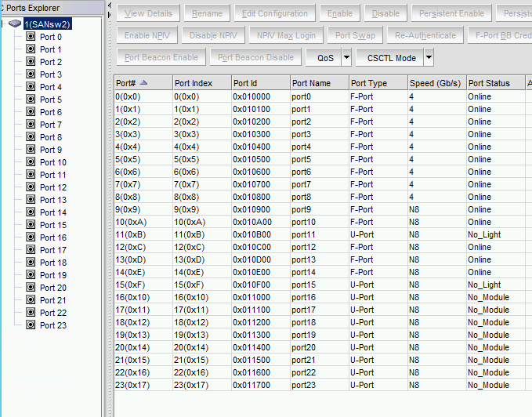The image size is (532, 417).
Task: Click the Port 0 icon in Ports Explorer
Action: [31, 37]
